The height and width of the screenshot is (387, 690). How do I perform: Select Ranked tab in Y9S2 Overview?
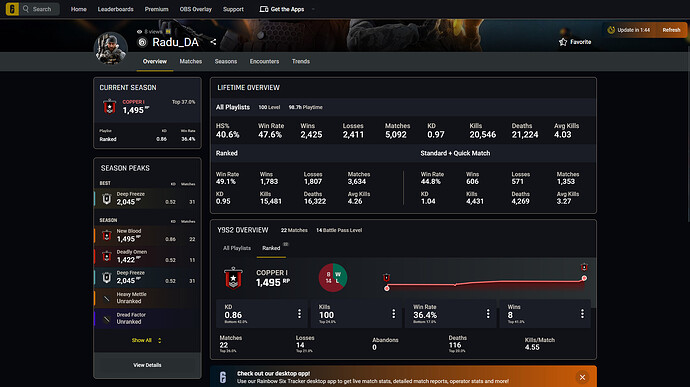tap(271, 248)
